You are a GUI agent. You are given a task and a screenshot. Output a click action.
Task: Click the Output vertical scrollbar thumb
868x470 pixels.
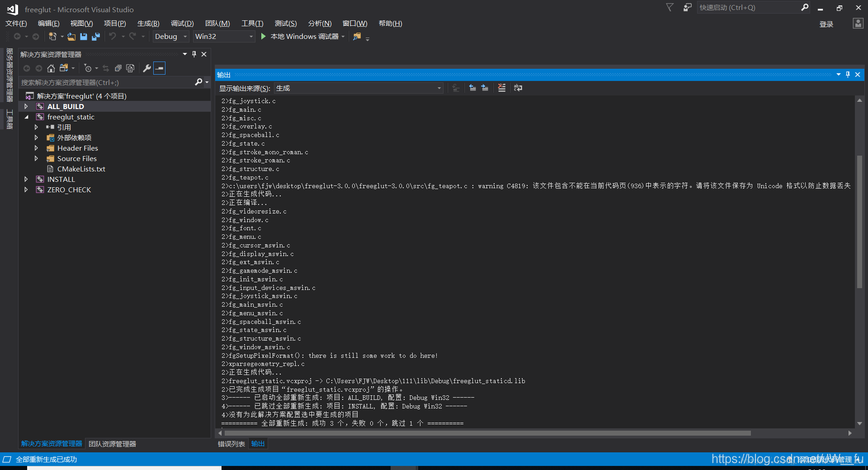859,222
